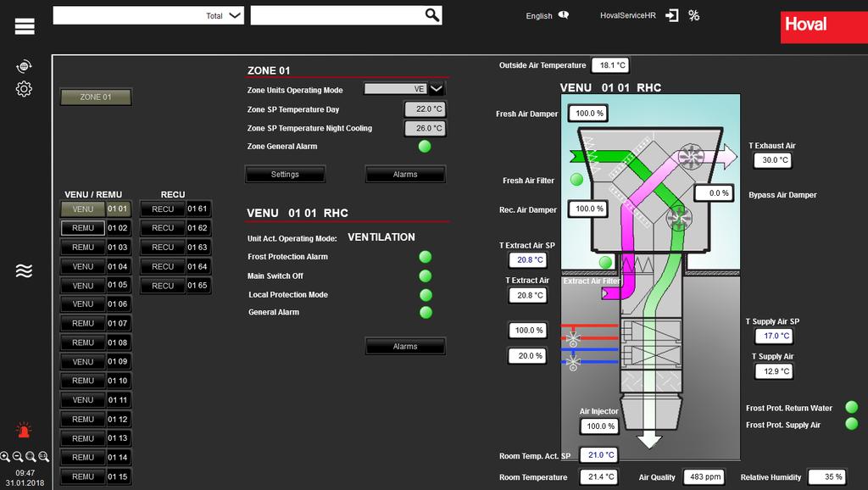
Task: Edit Zone SP Temperature Night Cooling 26.0 °C
Action: [426, 129]
